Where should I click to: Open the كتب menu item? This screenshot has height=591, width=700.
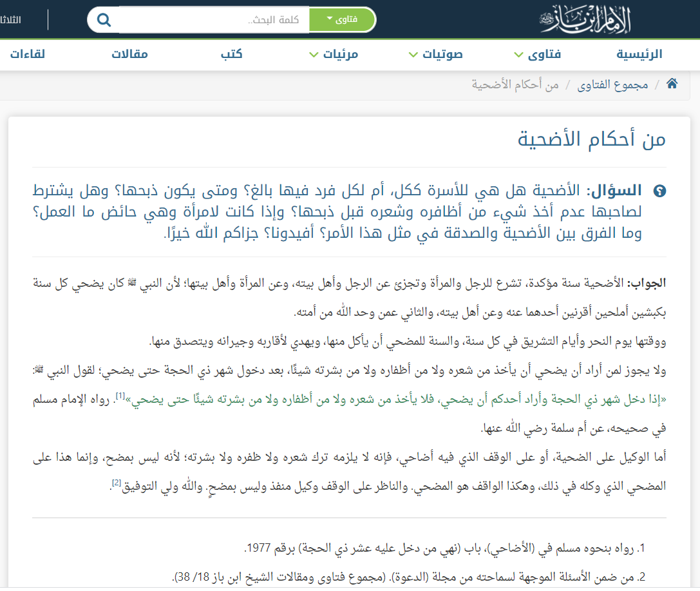click(232, 55)
